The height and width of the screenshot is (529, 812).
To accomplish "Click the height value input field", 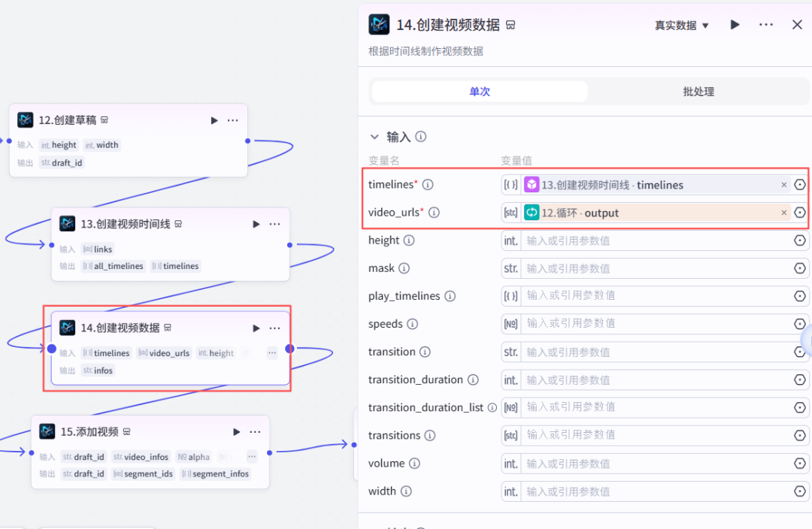I will pyautogui.click(x=656, y=240).
